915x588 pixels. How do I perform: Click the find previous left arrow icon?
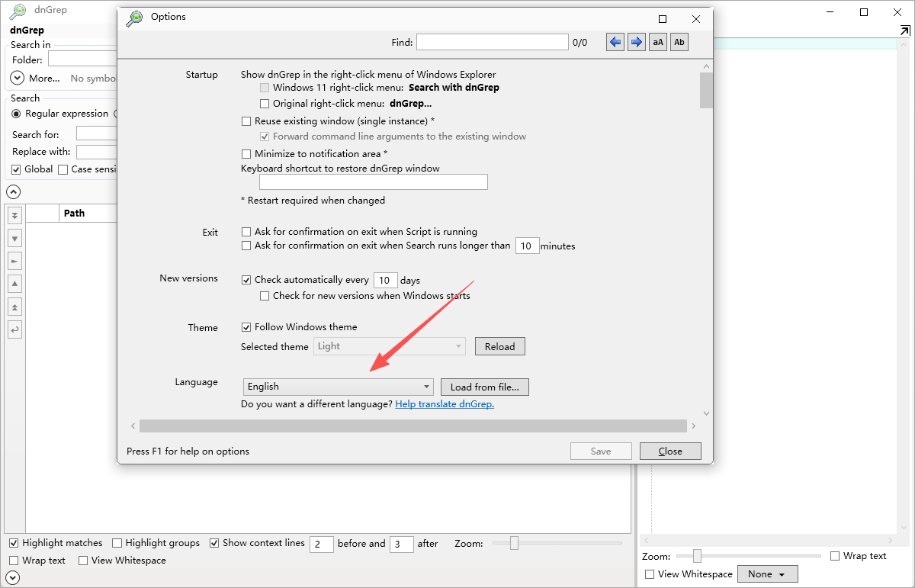[x=615, y=42]
